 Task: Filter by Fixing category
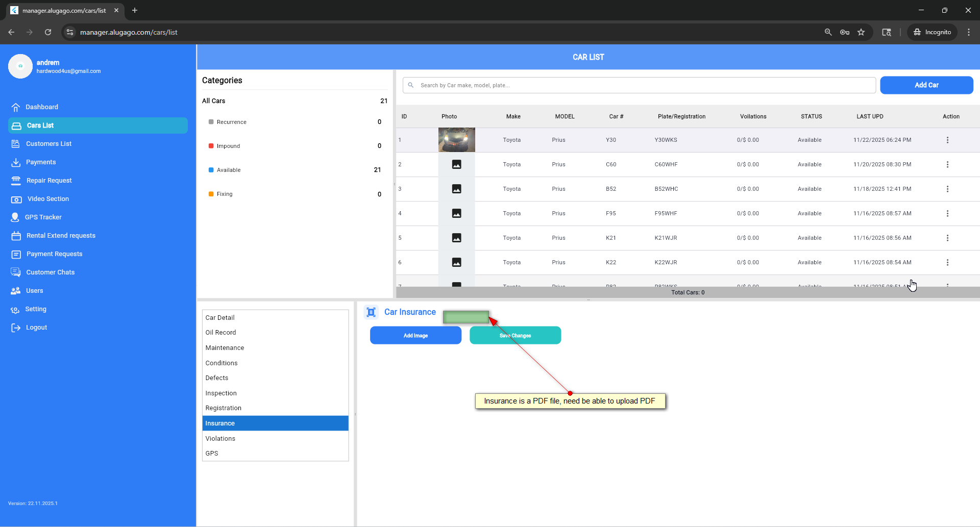click(225, 194)
